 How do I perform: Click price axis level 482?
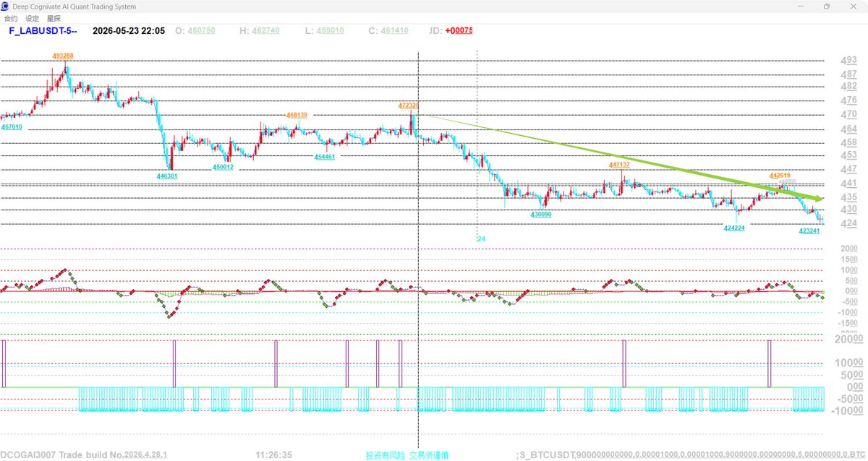pos(848,86)
